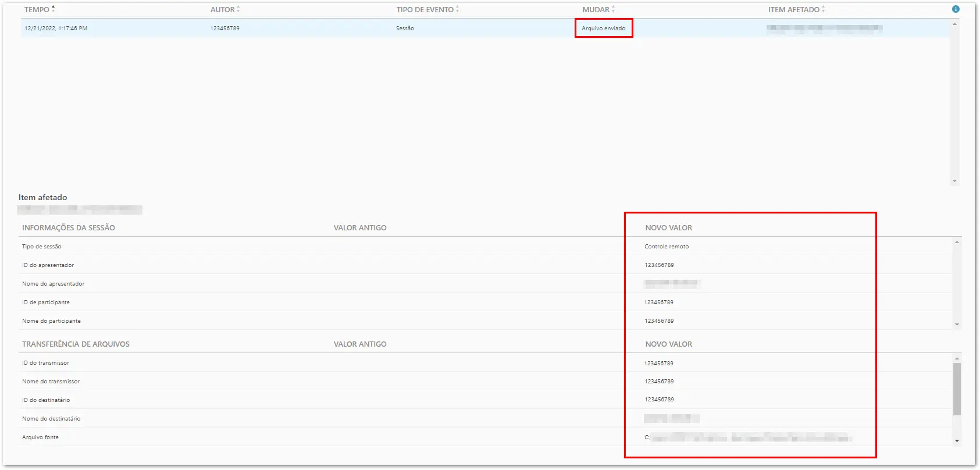This screenshot has width=980, height=470.
Task: Select the Arquivo fonte row
Action: tap(485, 437)
